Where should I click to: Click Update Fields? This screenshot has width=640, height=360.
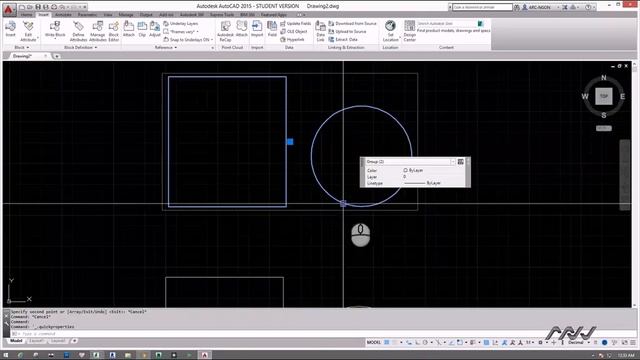[x=296, y=24]
